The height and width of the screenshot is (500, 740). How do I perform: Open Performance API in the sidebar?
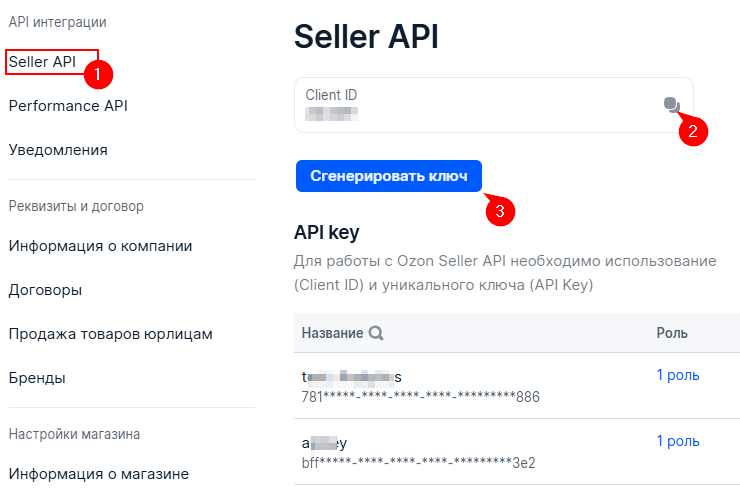point(68,106)
